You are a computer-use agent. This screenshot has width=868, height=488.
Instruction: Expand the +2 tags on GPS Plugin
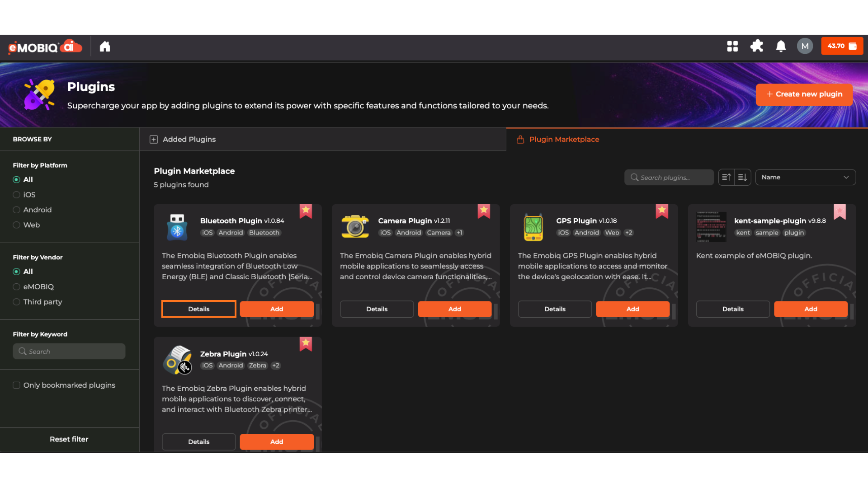[x=629, y=233]
